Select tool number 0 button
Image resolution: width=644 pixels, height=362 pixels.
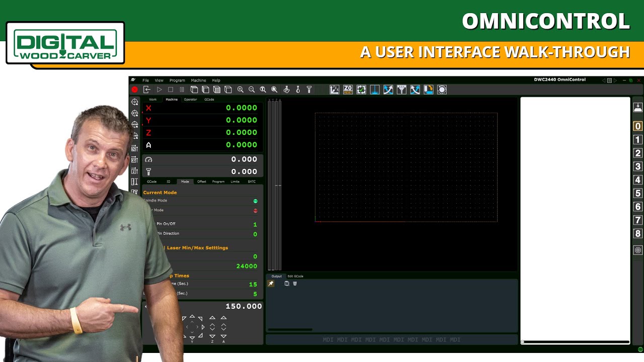(638, 126)
